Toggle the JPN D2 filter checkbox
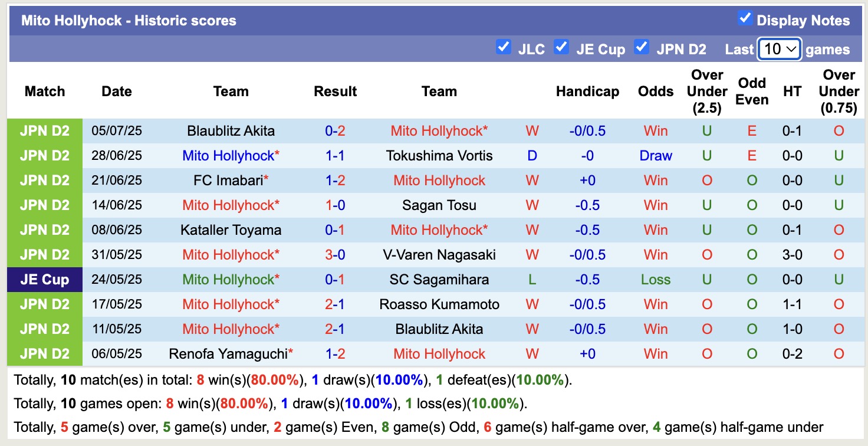This screenshot has height=446, width=868. (642, 47)
